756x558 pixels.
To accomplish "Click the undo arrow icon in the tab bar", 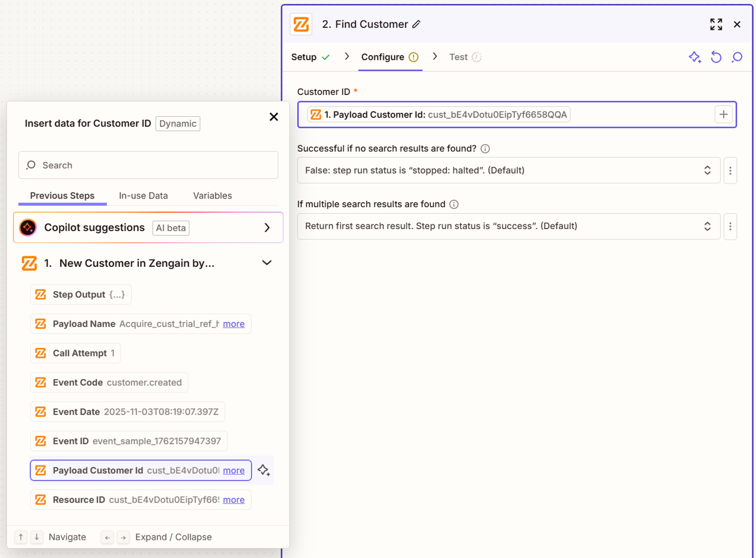I will 716,57.
